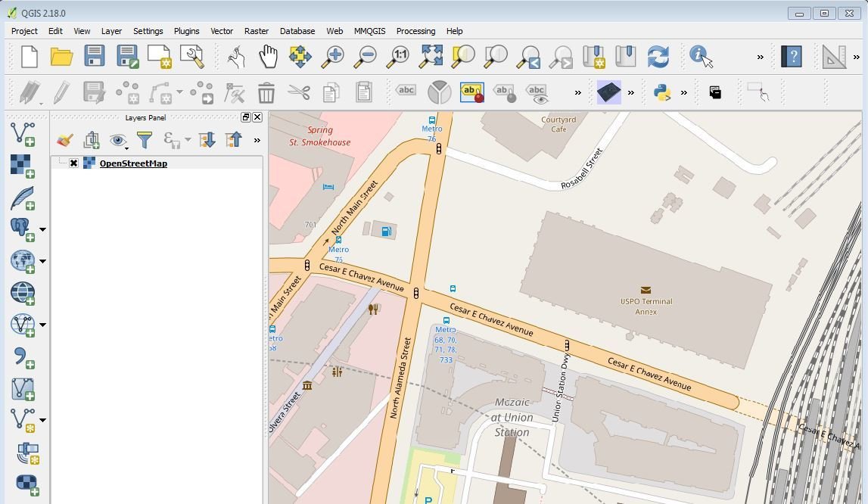
Task: Click the Add Delimited Text Layer comma icon
Action: point(23,357)
